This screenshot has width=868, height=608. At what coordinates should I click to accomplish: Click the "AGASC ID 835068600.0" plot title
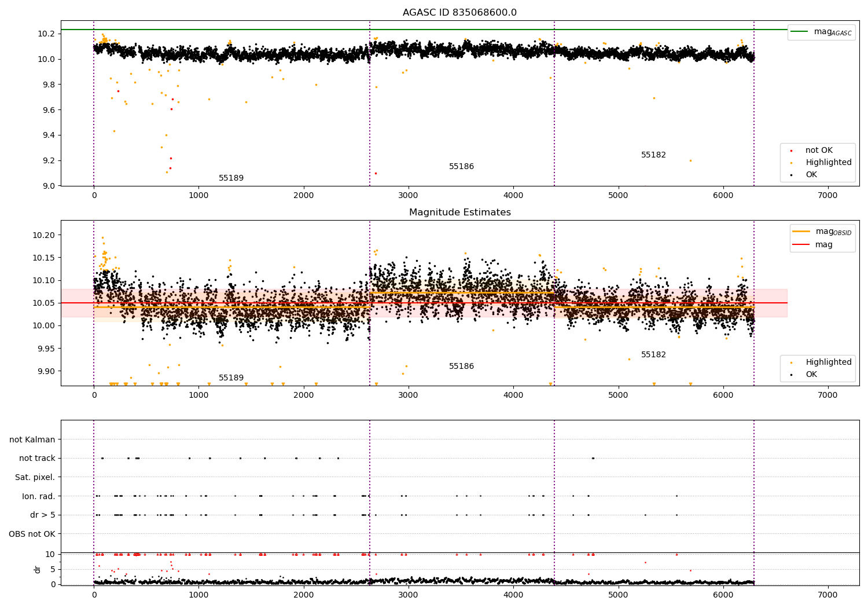coord(459,13)
